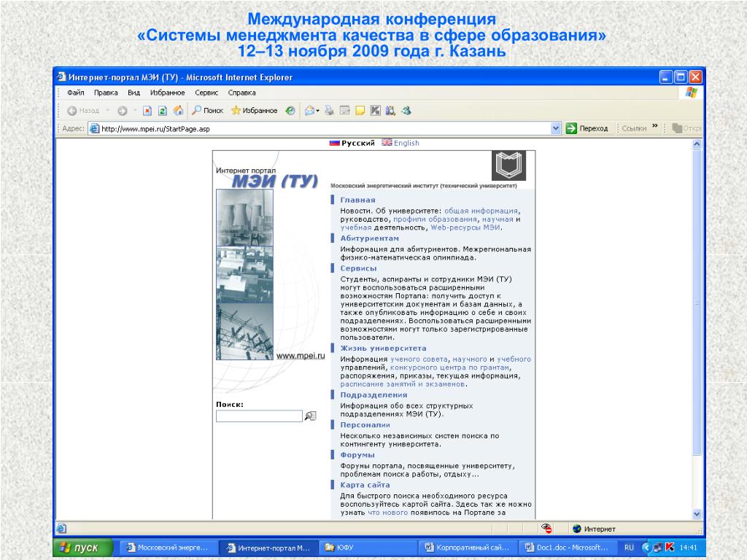This screenshot has width=747, height=560.
Task: Click the Forward arrow button
Action: coord(123,111)
